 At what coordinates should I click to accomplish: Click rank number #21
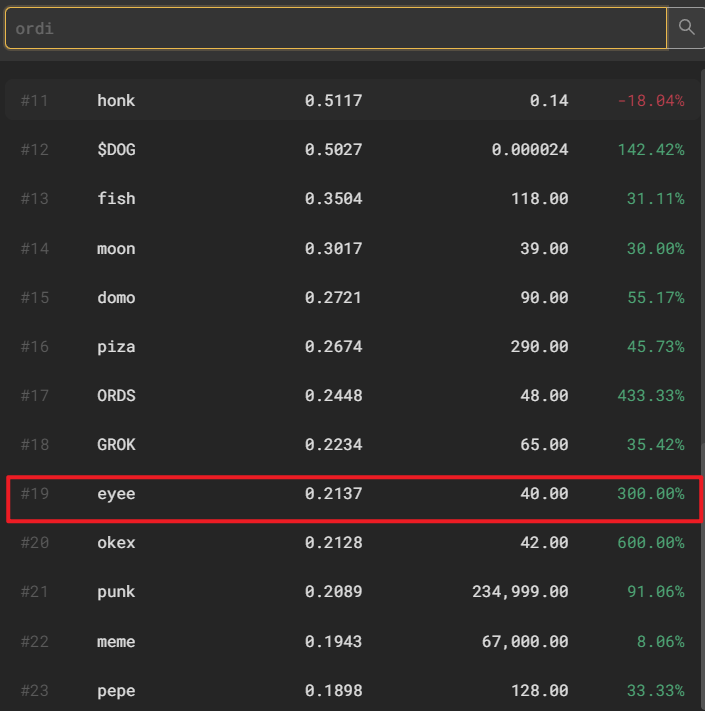tap(34, 591)
